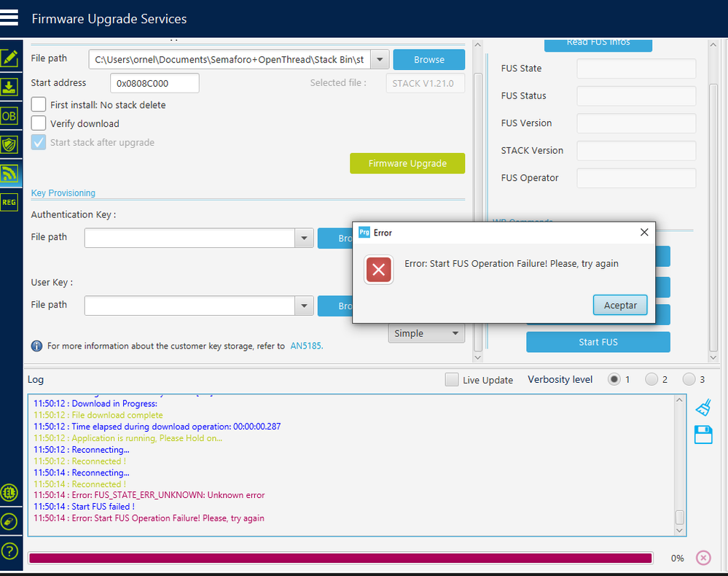728x576 pixels.
Task: Click the Selected file STACK V1.21.0 box
Action: coord(425,83)
